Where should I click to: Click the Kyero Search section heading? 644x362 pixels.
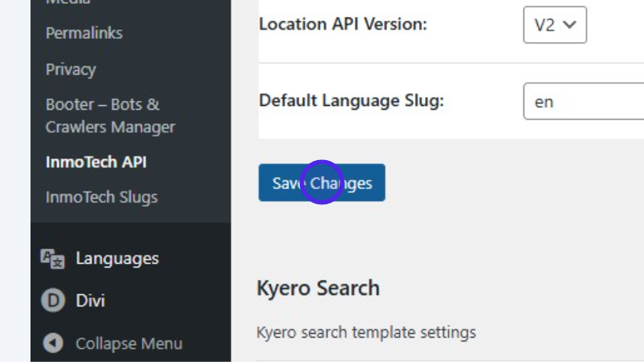318,288
